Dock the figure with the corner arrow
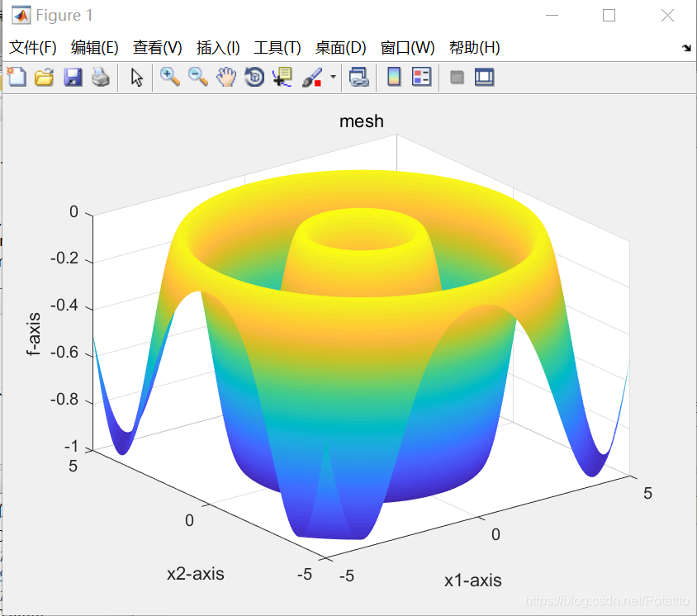The image size is (697, 616). click(x=687, y=48)
